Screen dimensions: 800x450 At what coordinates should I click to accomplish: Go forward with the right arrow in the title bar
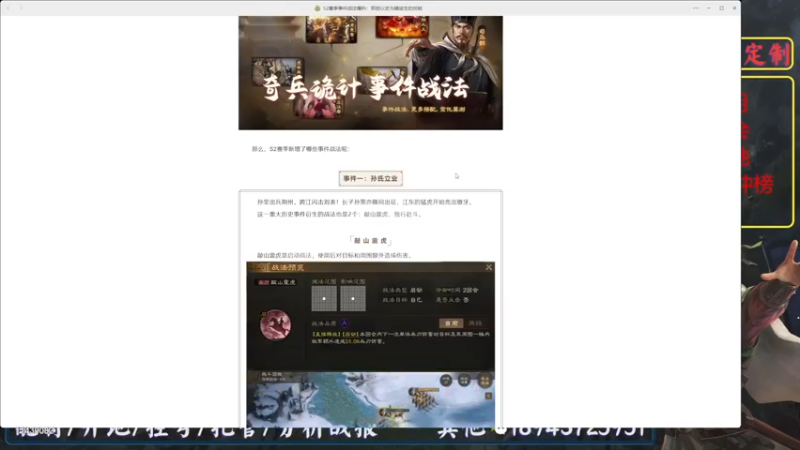tap(21, 8)
